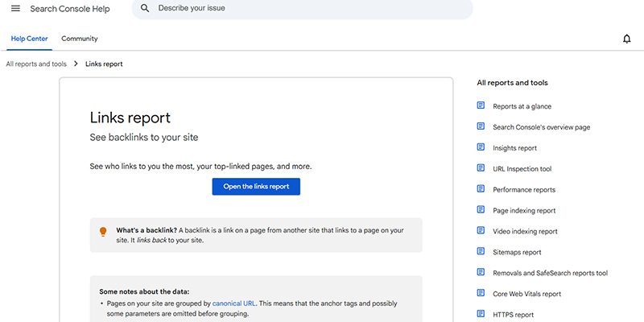The height and width of the screenshot is (322, 644).
Task: Click document icon beside Removals and SafeSearch
Action: pyautogui.click(x=481, y=272)
